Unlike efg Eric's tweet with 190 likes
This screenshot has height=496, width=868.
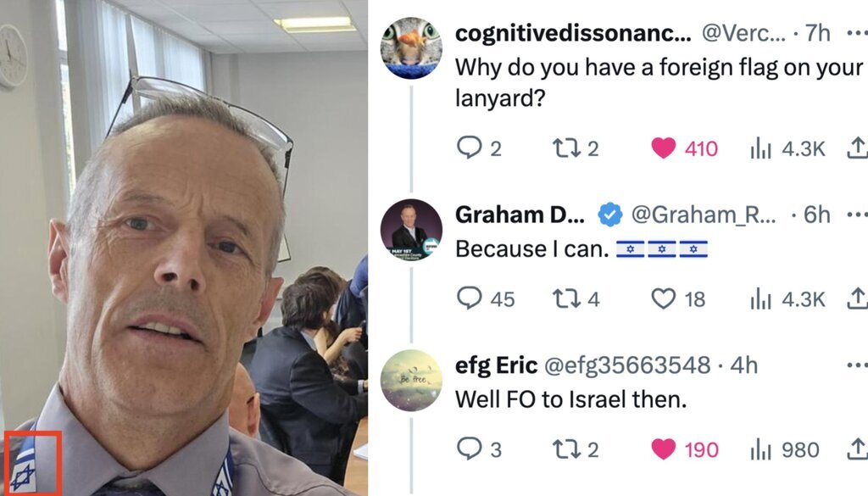coord(663,449)
